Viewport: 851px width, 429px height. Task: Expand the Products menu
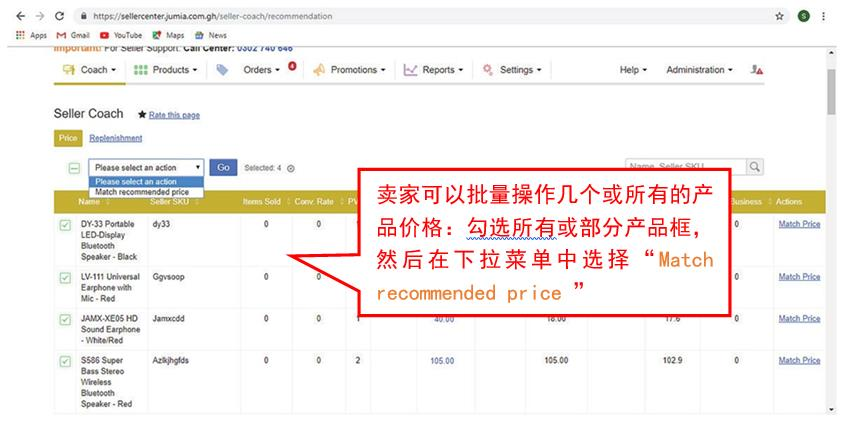pos(166,70)
